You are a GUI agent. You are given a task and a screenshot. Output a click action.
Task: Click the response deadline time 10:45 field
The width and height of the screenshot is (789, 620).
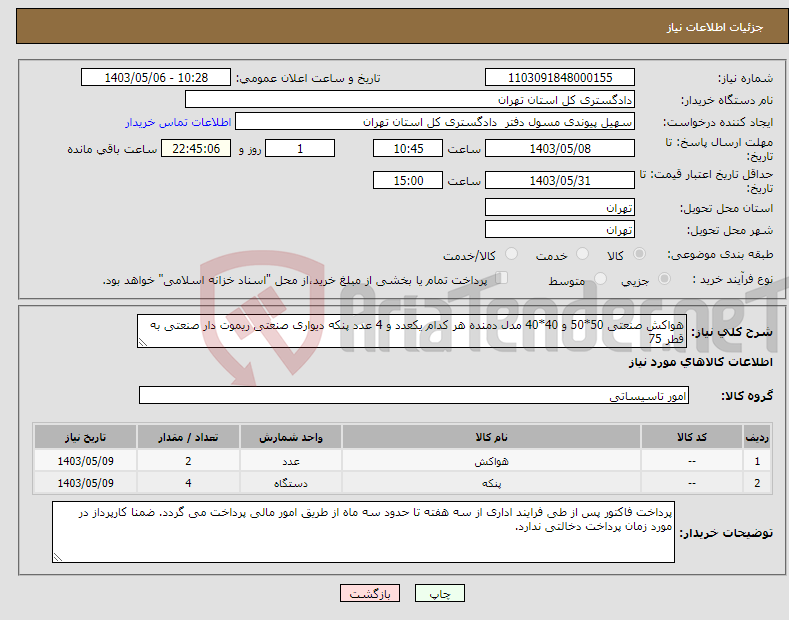pyautogui.click(x=408, y=148)
